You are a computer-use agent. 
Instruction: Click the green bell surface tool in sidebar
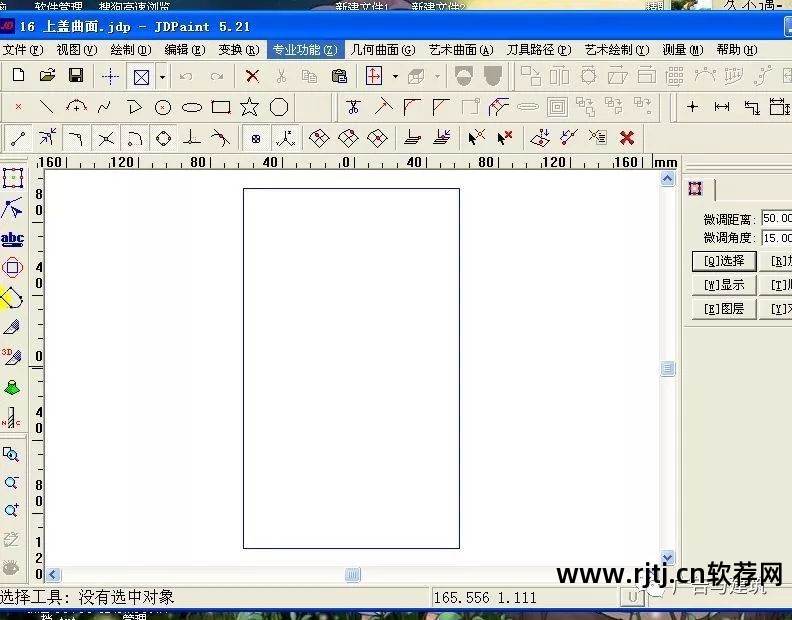click(x=12, y=387)
